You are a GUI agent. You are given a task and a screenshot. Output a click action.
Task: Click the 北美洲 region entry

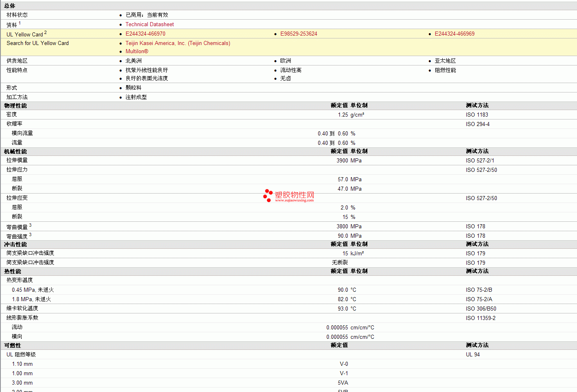coord(134,61)
